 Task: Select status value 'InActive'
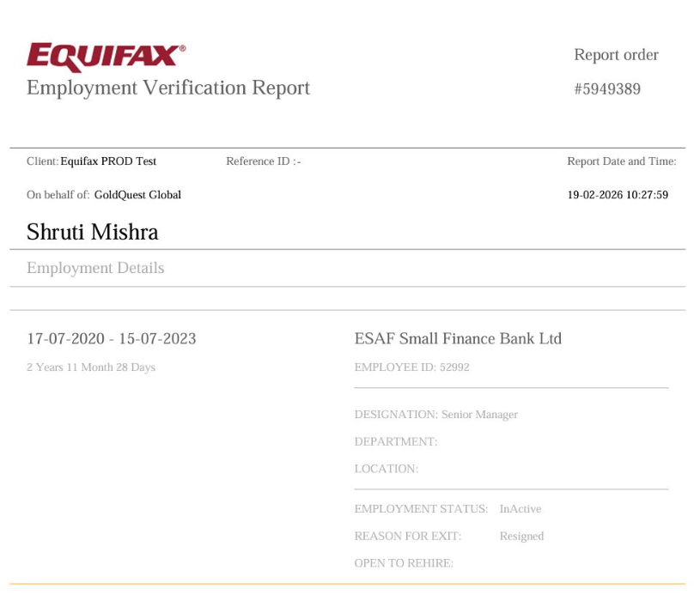(x=520, y=509)
